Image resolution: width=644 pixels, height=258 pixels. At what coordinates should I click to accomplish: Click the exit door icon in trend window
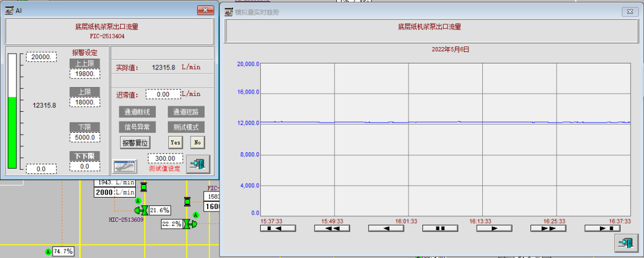[626, 243]
